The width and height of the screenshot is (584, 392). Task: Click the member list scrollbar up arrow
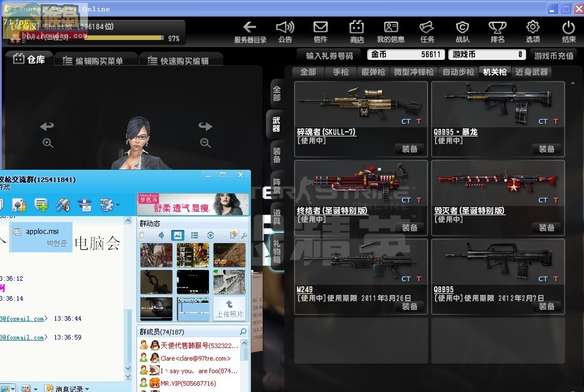tap(244, 343)
